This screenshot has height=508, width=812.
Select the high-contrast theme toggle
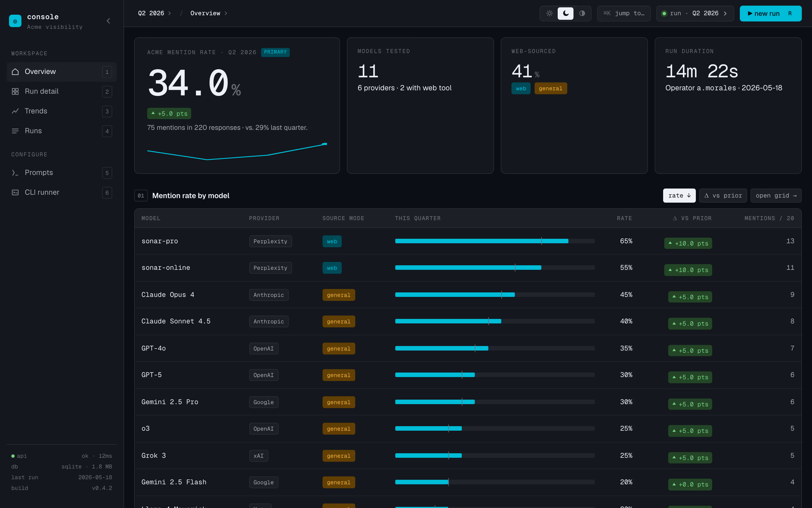coord(582,14)
